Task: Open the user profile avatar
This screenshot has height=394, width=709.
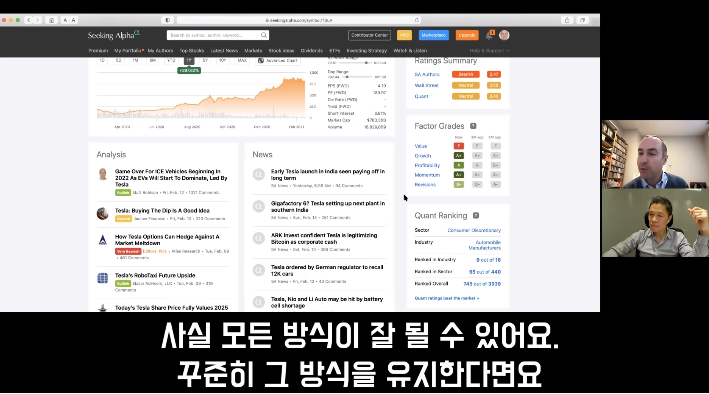Action: (504, 35)
